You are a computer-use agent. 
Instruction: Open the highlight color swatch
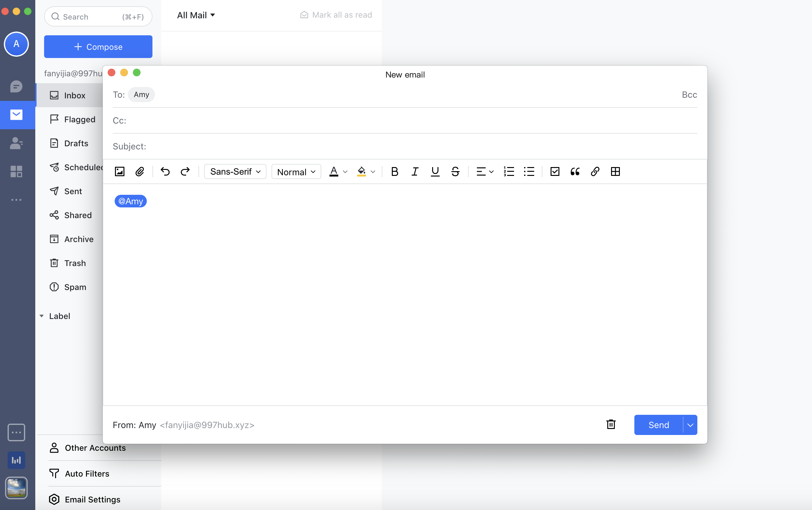coord(365,171)
